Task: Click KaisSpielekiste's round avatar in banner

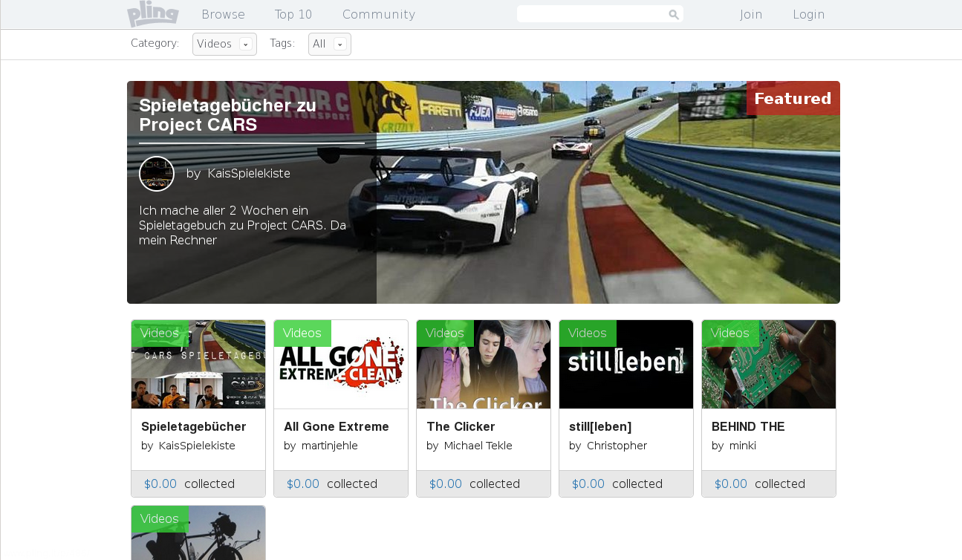Action: click(157, 174)
